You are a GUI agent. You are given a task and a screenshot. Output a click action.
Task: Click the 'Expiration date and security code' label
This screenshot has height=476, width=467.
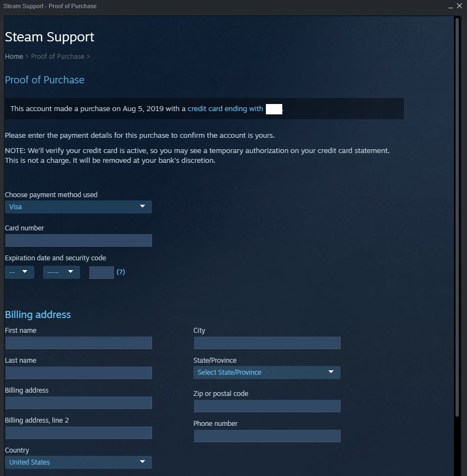click(55, 258)
